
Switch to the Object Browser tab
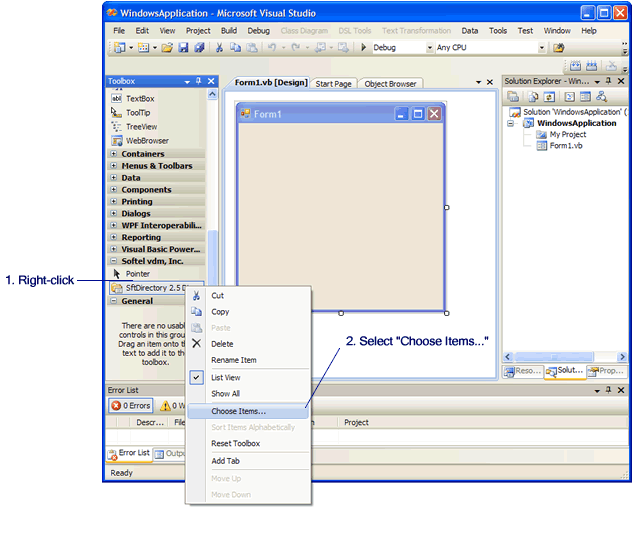(x=391, y=84)
